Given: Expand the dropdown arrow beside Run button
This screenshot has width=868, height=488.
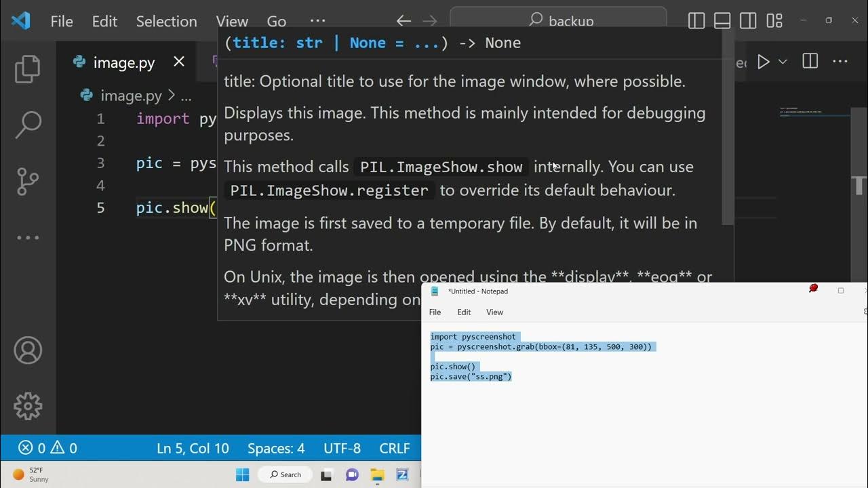Looking at the screenshot, I should 783,62.
